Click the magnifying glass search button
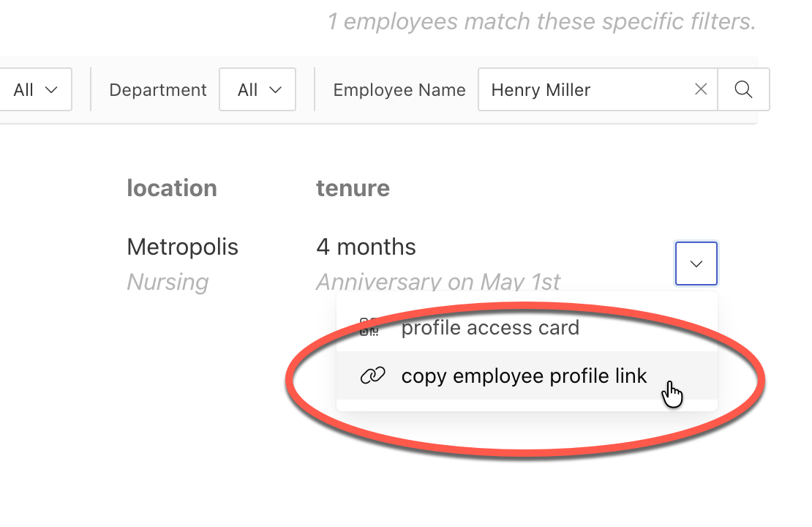The height and width of the screenshot is (527, 812). [744, 89]
